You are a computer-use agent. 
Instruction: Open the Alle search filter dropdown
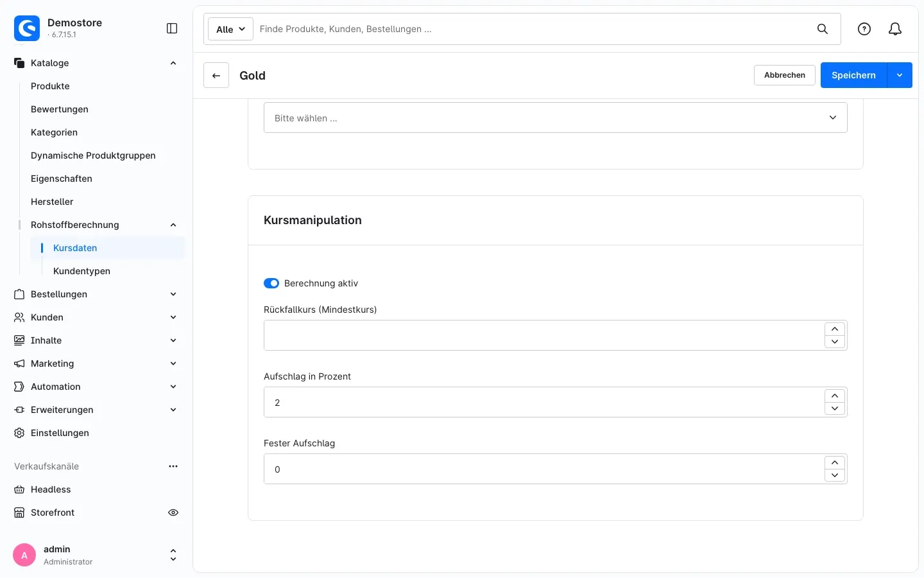(230, 29)
